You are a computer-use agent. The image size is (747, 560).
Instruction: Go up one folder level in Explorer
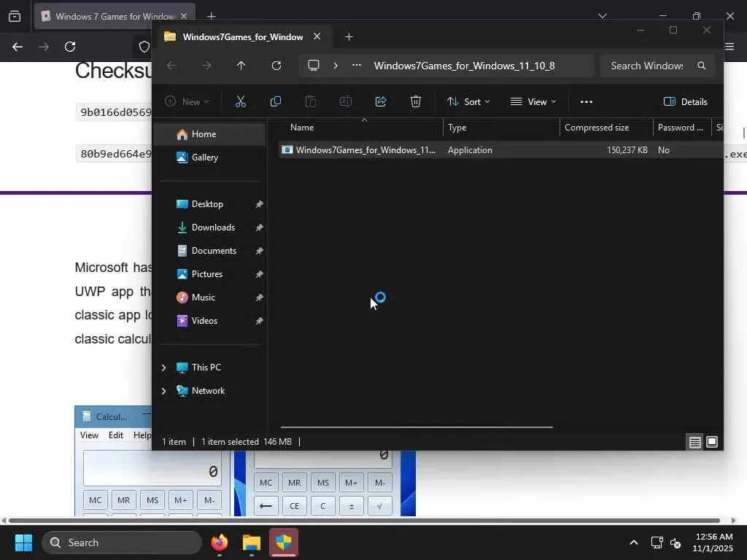click(x=241, y=66)
